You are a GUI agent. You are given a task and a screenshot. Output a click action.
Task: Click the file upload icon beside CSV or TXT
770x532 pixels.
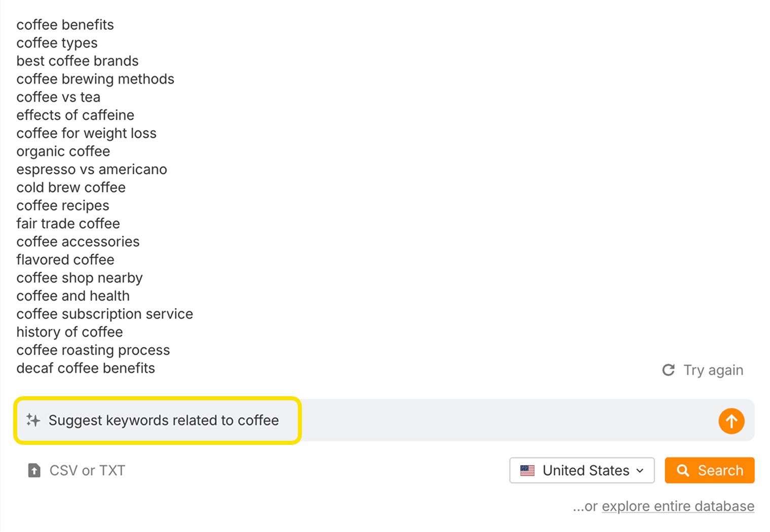click(33, 470)
